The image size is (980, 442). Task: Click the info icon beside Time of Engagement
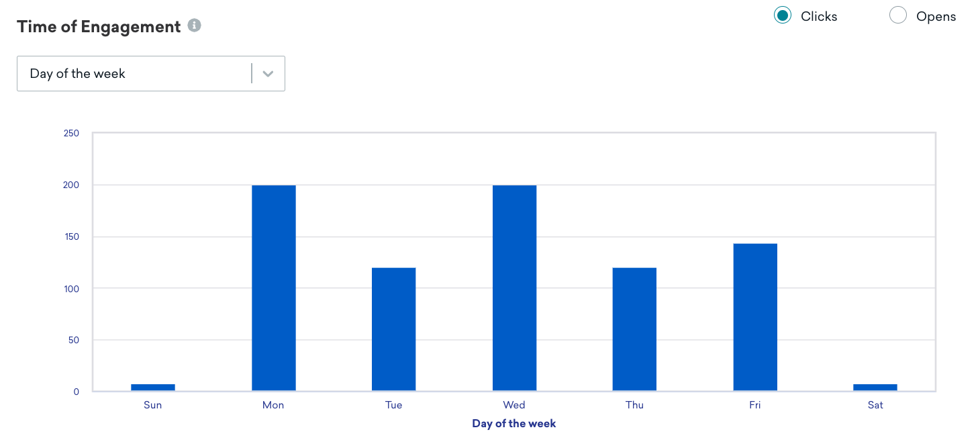pos(195,26)
